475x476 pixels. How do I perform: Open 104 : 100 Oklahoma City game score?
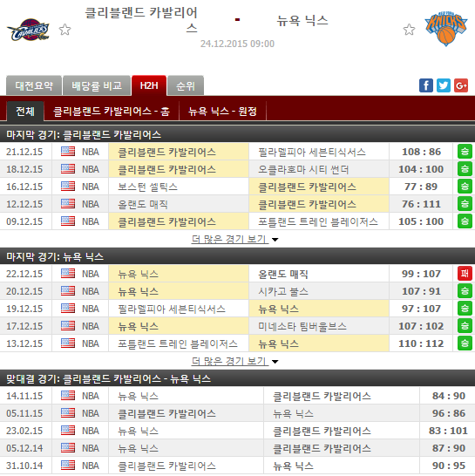(421, 169)
